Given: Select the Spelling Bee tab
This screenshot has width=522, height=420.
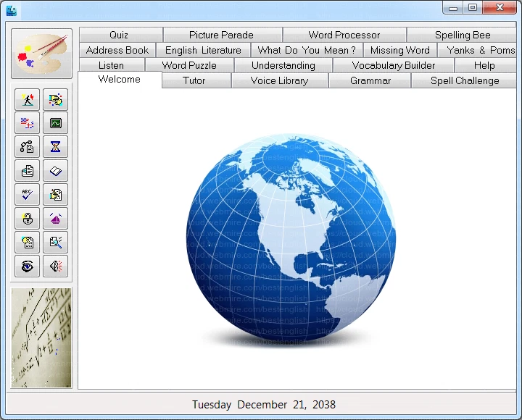Looking at the screenshot, I should [462, 35].
